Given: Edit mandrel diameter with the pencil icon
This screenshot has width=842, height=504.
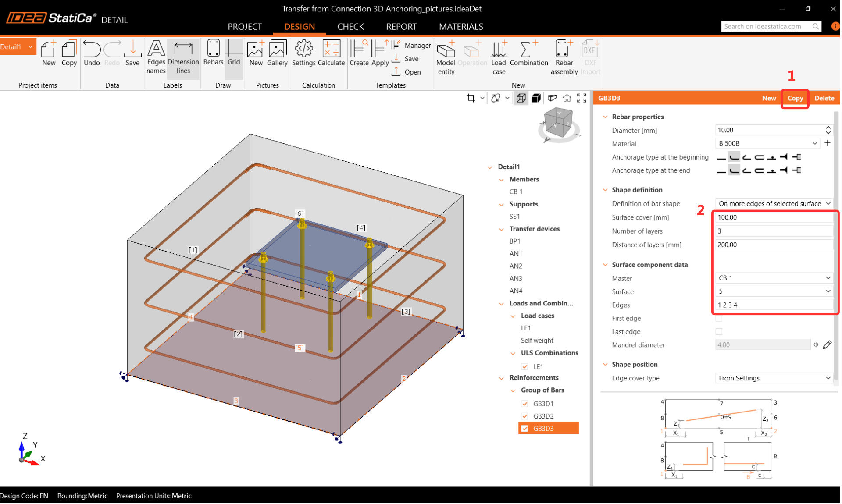Looking at the screenshot, I should click(x=827, y=345).
